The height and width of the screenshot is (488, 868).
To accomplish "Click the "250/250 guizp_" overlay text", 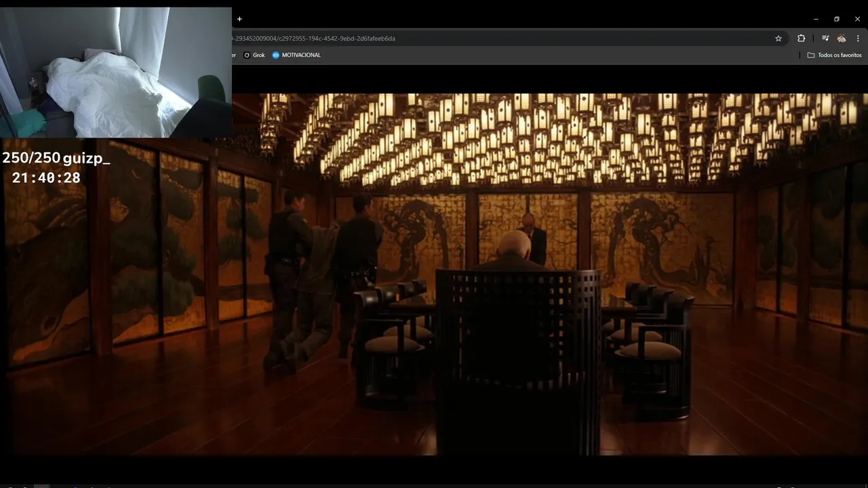I will tap(56, 159).
